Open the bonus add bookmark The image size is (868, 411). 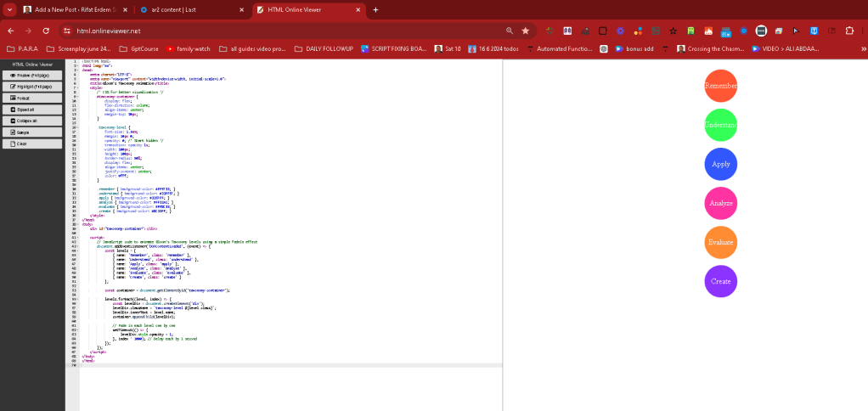tap(634, 48)
